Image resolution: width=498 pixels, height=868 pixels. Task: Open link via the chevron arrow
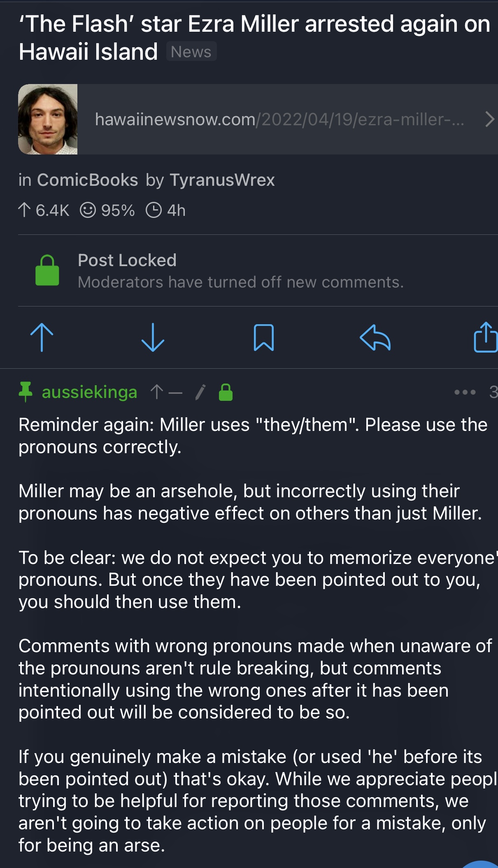pyautogui.click(x=489, y=119)
